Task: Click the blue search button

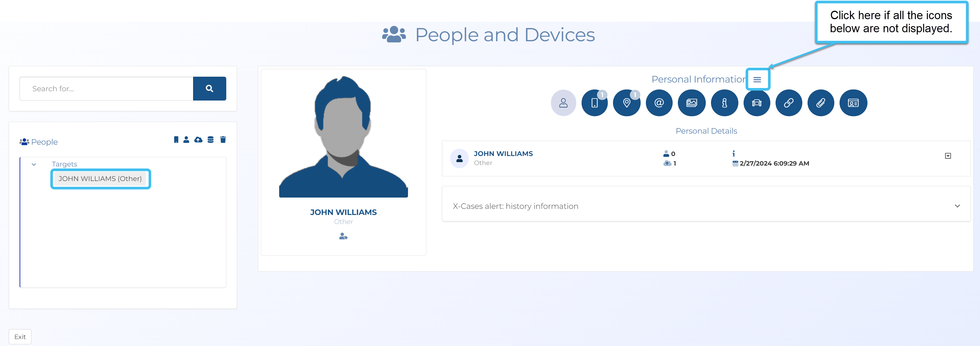Action: click(209, 89)
